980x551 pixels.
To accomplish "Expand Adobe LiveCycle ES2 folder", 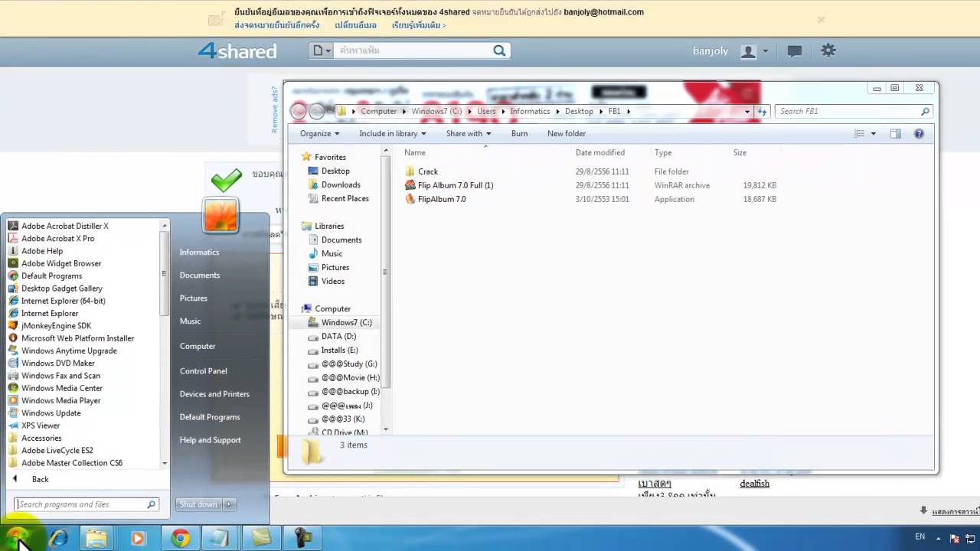I will coord(57,451).
